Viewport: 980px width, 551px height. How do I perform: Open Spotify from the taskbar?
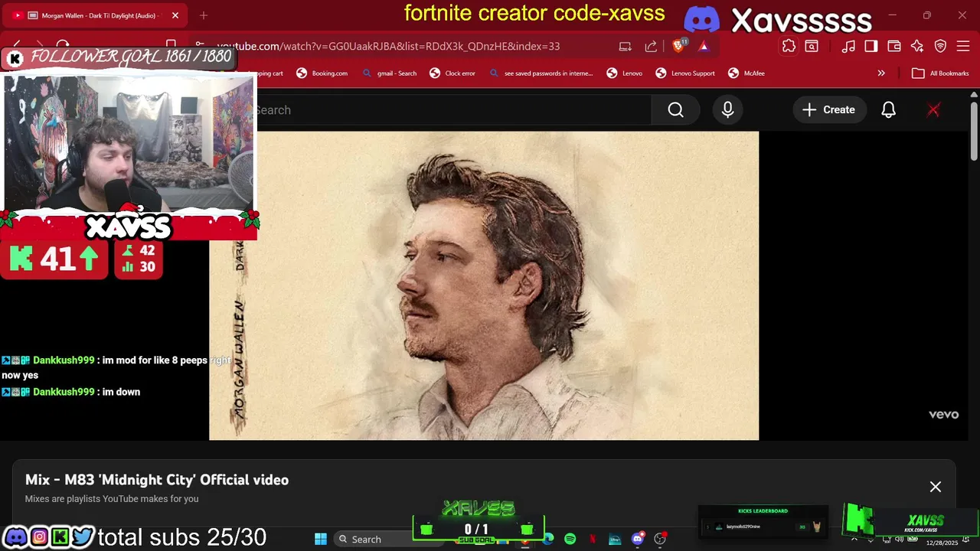570,540
